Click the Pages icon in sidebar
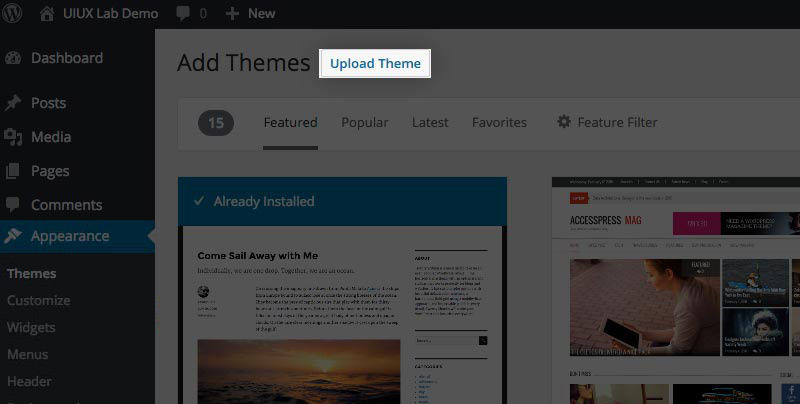 (x=13, y=171)
